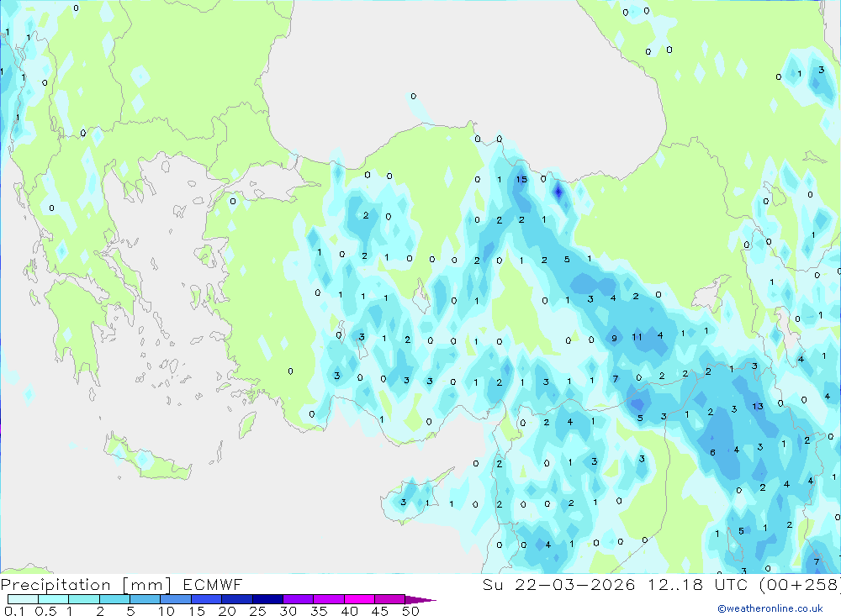This screenshot has width=841, height=616.
Task: Click the 0.5–1 mm legend swatch
Action: pos(53,599)
